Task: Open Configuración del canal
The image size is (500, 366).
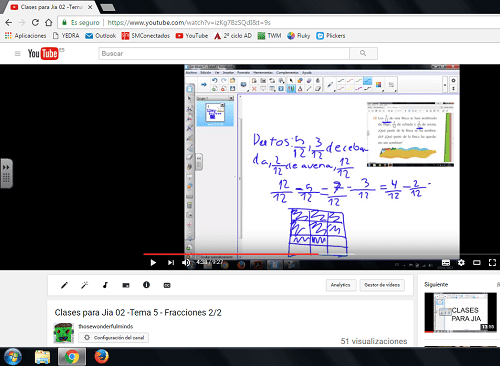Action: point(114,338)
